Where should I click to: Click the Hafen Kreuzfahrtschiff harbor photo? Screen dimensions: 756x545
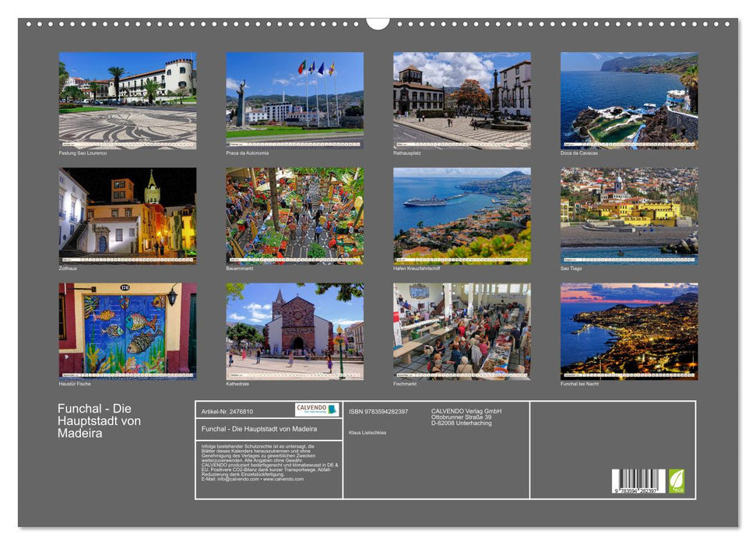[x=462, y=216]
